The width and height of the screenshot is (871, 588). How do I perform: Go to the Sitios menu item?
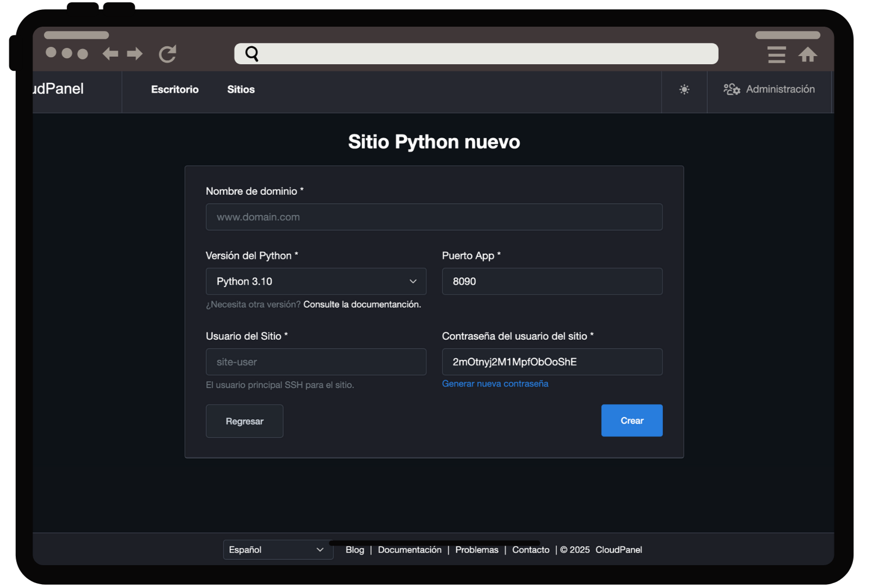tap(241, 89)
